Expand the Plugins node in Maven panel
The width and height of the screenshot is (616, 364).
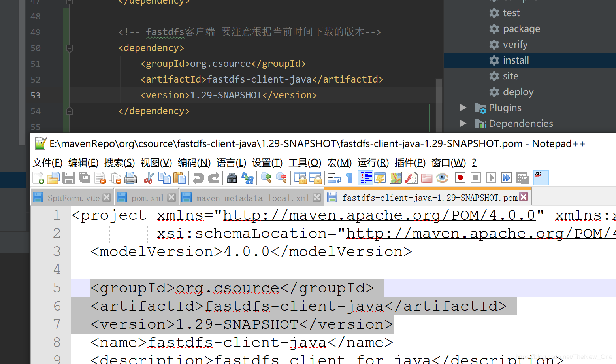click(x=463, y=108)
